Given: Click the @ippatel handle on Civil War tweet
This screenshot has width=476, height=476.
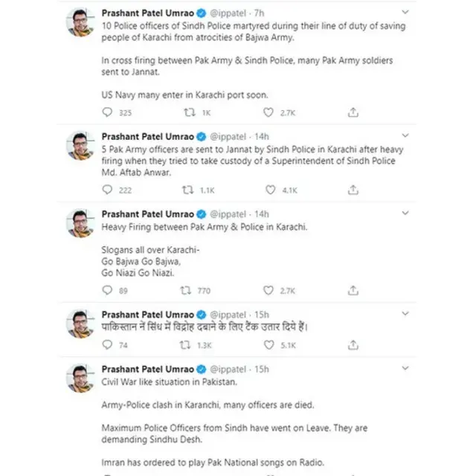Looking at the screenshot, I should [228, 369].
